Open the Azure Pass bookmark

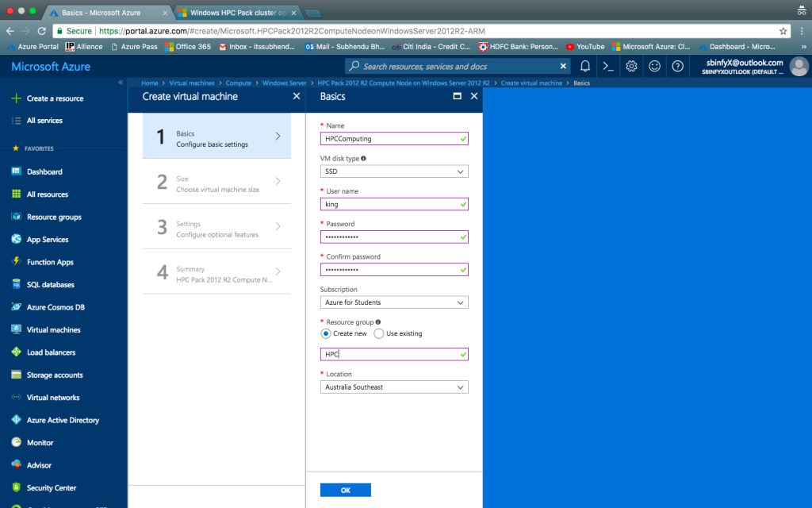click(x=134, y=47)
